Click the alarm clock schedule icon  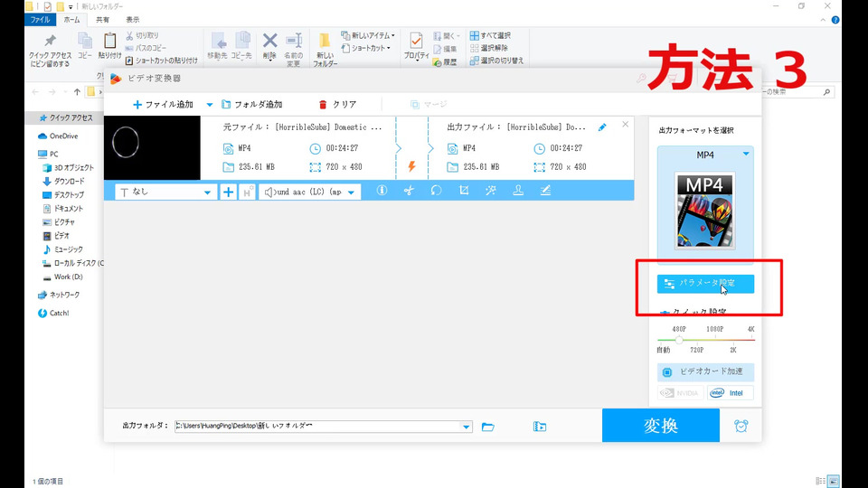741,426
